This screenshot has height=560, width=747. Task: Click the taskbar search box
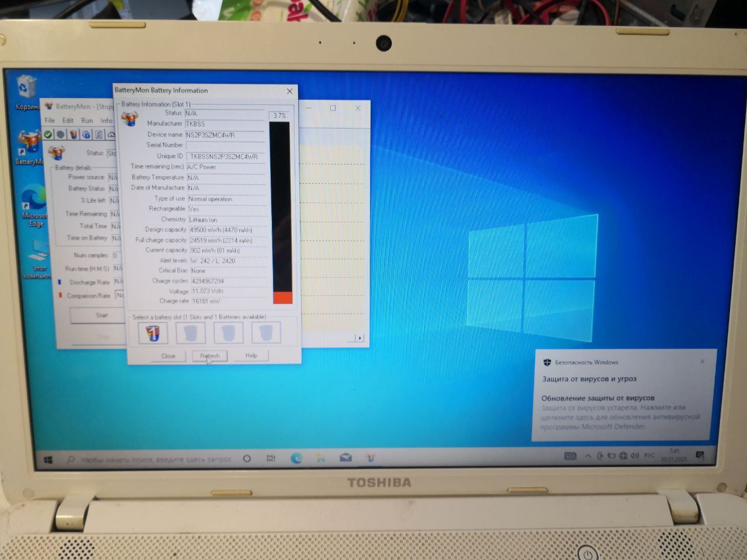[151, 460]
